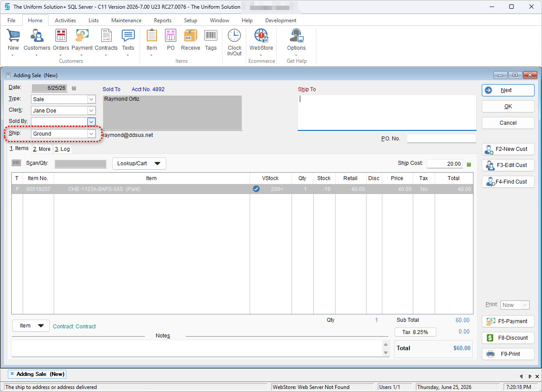Image resolution: width=542 pixels, height=392 pixels.
Task: Open the Contracts ribbon icon
Action: click(106, 36)
